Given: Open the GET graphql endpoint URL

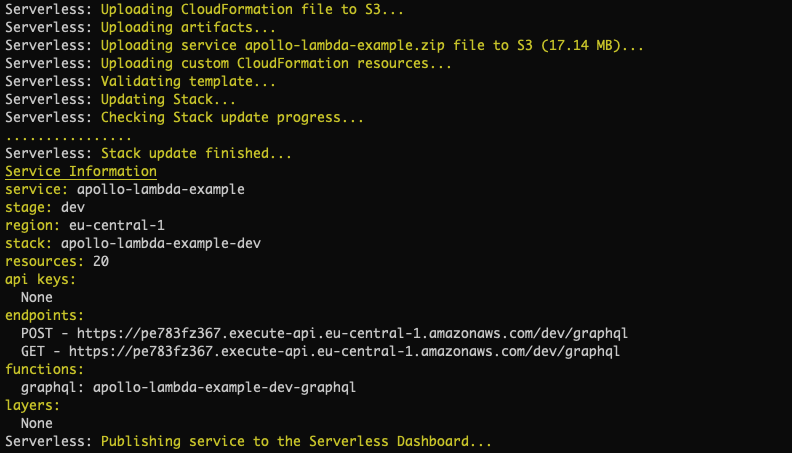Looking at the screenshot, I should click(344, 351).
